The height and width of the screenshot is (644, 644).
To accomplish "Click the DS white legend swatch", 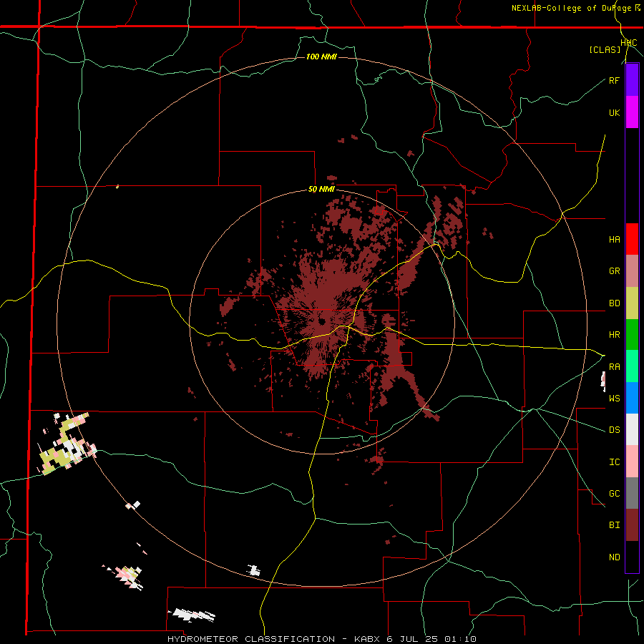I will point(632,429).
